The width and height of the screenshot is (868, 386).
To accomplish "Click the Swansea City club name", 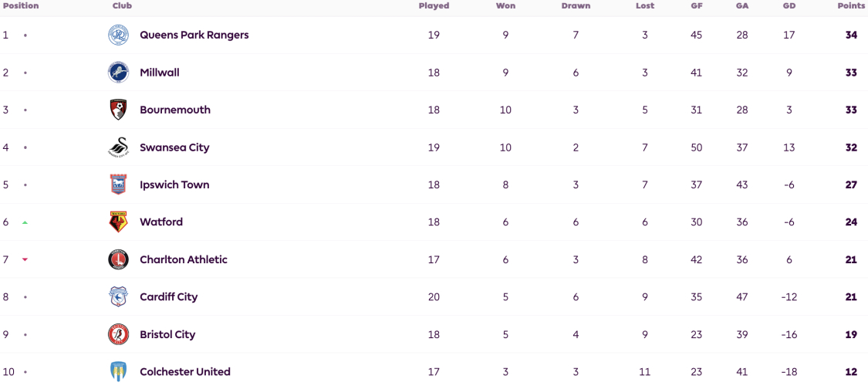I will tap(174, 147).
